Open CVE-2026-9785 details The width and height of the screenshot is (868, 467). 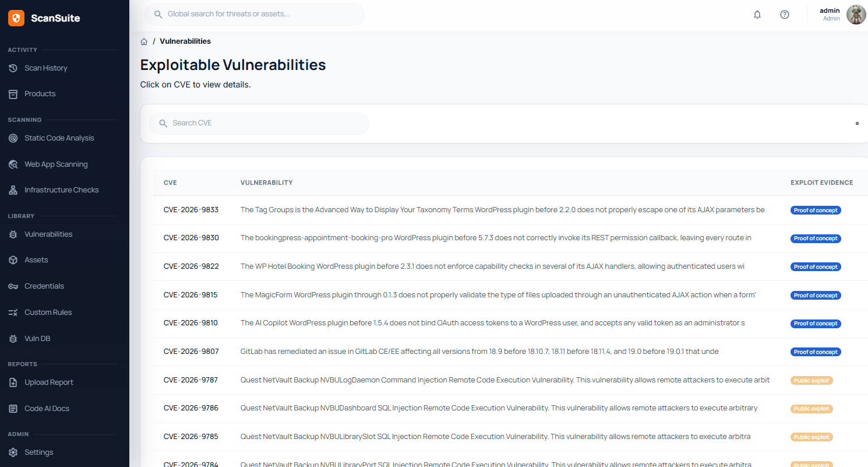click(x=191, y=437)
